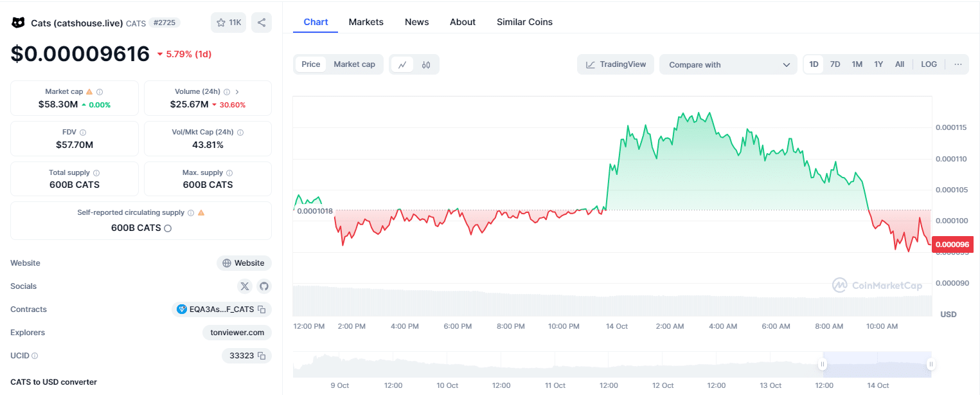The height and width of the screenshot is (395, 980).
Task: Click the 43.81% Vol/Mkt Cap value
Action: coord(208,145)
